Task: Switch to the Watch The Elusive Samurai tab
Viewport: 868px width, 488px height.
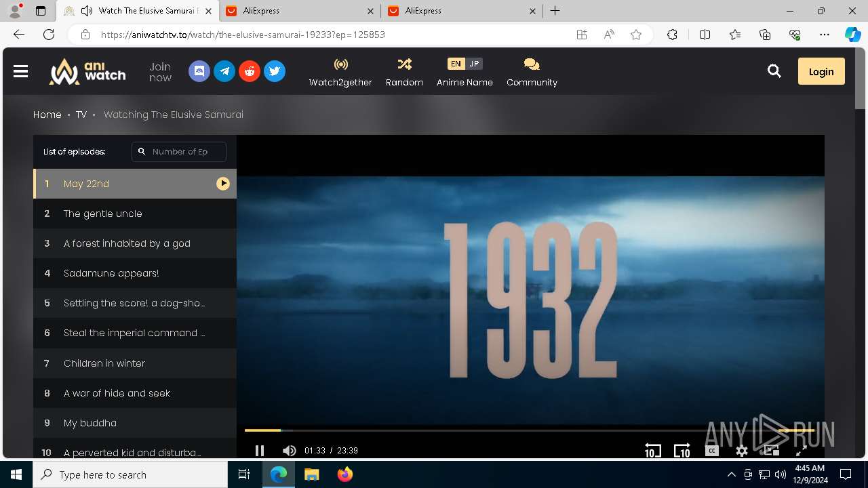Action: tap(138, 11)
